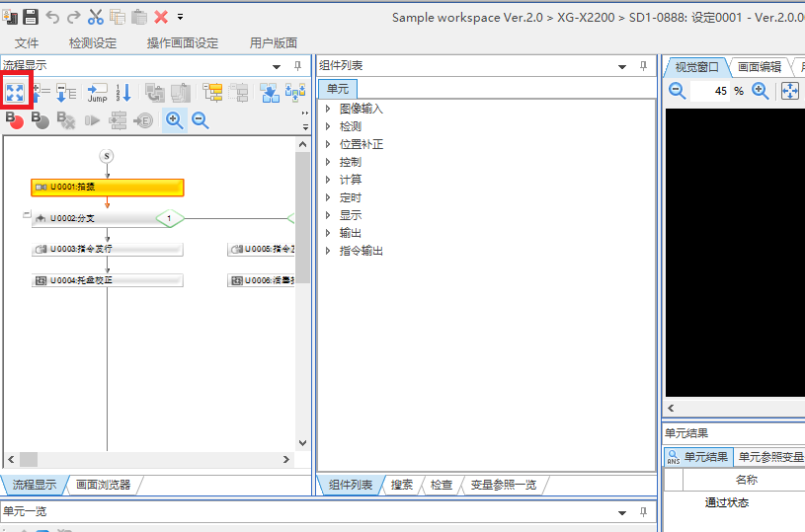Expand the 检测 category
The image size is (805, 532).
[x=328, y=126]
